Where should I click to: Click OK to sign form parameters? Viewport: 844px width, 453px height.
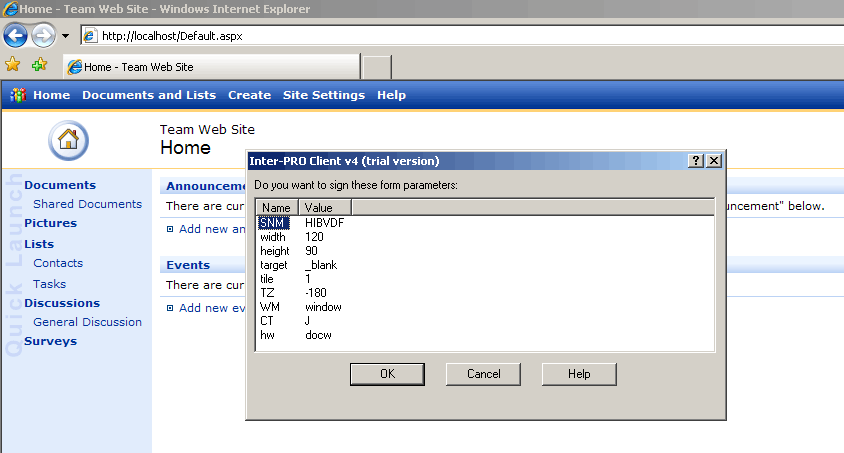pyautogui.click(x=387, y=374)
